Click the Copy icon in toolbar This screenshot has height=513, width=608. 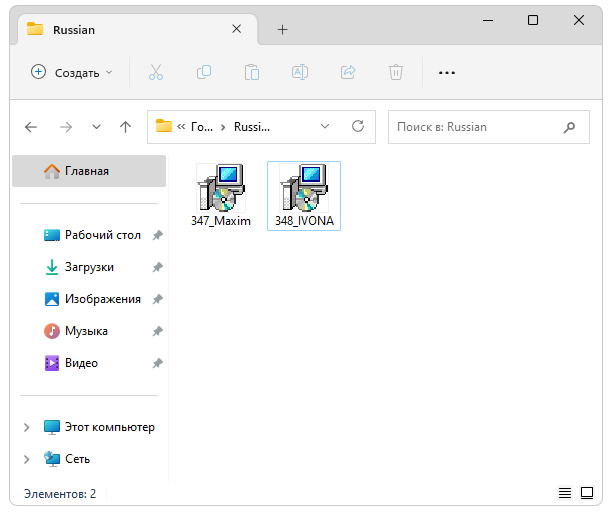click(204, 73)
